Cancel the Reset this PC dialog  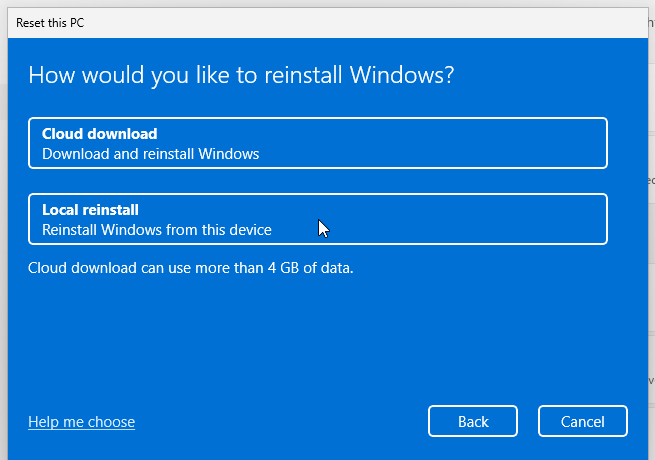pos(583,421)
